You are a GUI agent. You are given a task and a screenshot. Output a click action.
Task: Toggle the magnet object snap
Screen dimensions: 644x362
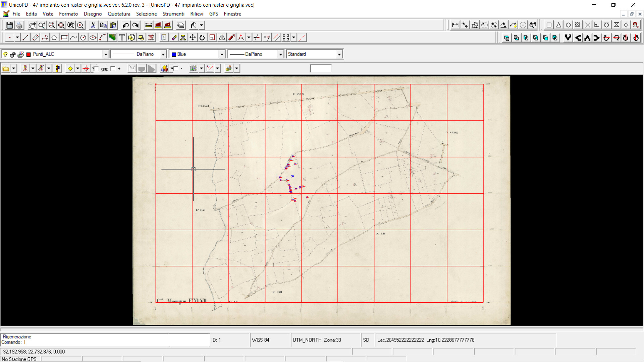pyautogui.click(x=635, y=25)
